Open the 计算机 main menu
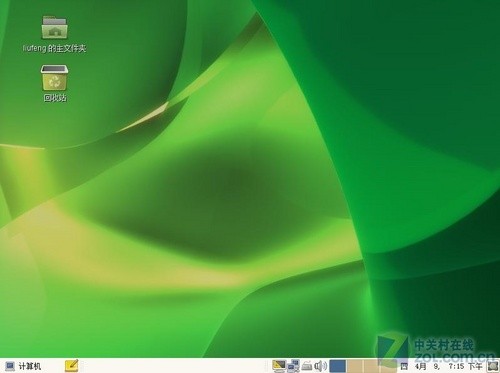500x373 pixels. [23, 366]
